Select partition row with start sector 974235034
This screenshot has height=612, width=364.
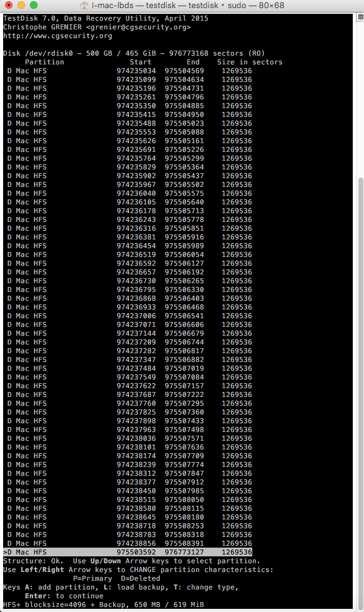[x=128, y=71]
